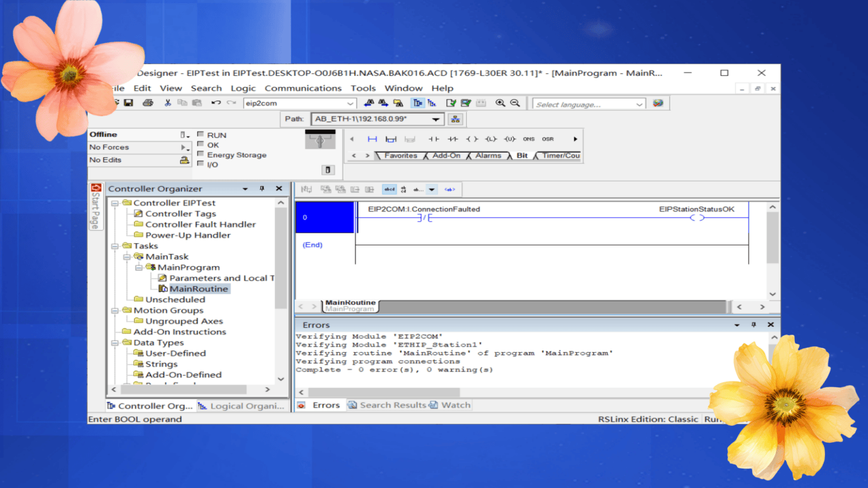Insert the ONS one-shot instruction

pyautogui.click(x=528, y=139)
